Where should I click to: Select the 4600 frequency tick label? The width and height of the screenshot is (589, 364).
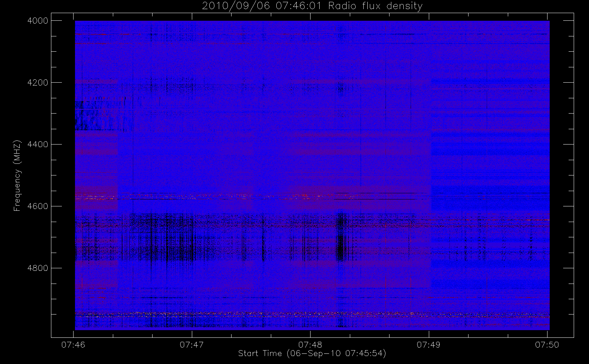tap(38, 206)
